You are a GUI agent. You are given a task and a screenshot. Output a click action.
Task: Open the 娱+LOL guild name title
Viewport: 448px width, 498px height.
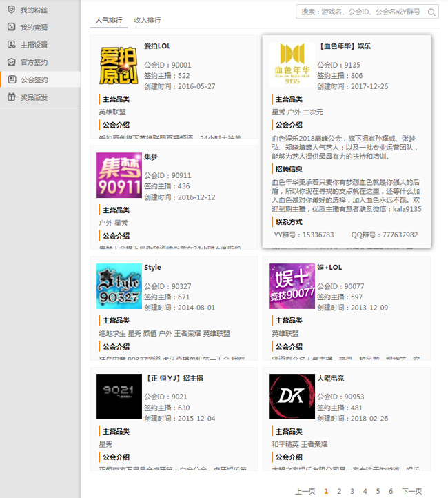coord(329,267)
